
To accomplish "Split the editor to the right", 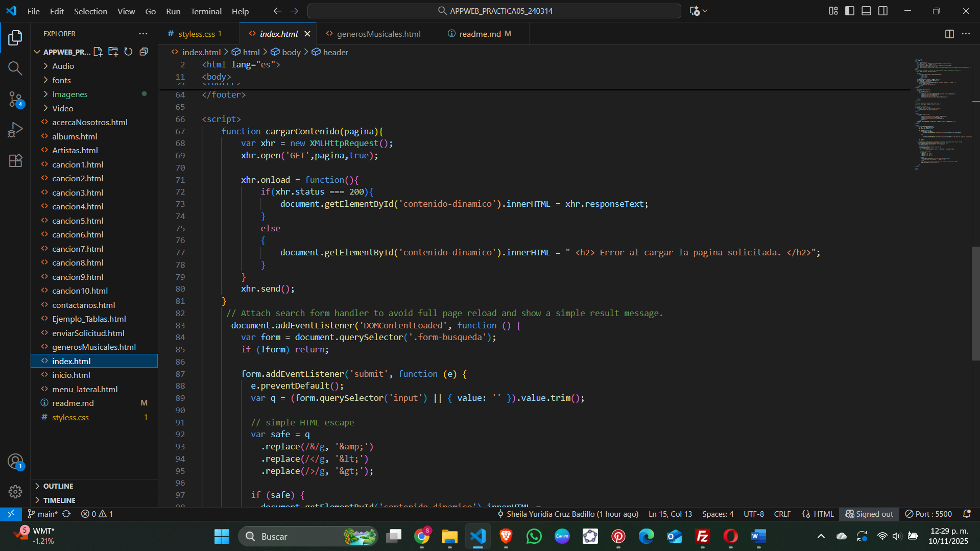I will point(949,34).
